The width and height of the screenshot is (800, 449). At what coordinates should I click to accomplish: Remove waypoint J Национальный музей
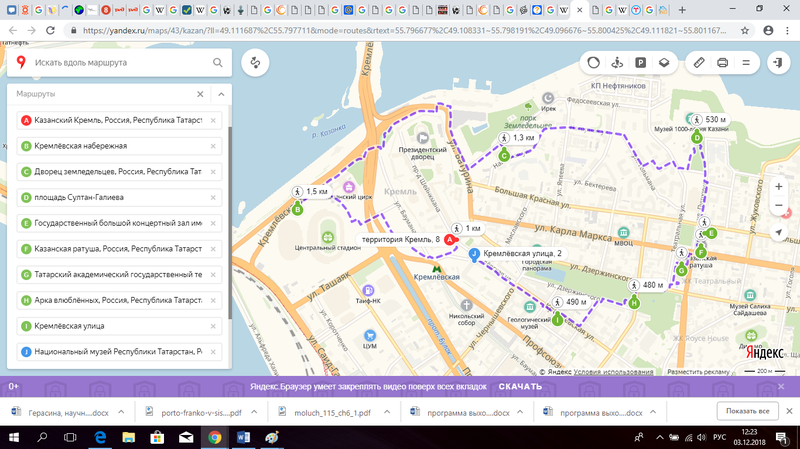(213, 352)
